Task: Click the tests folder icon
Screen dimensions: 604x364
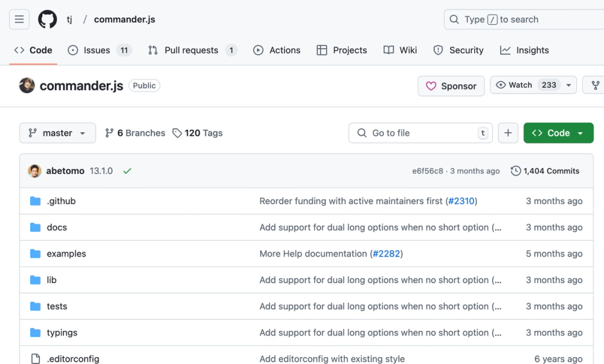Action: click(x=36, y=306)
